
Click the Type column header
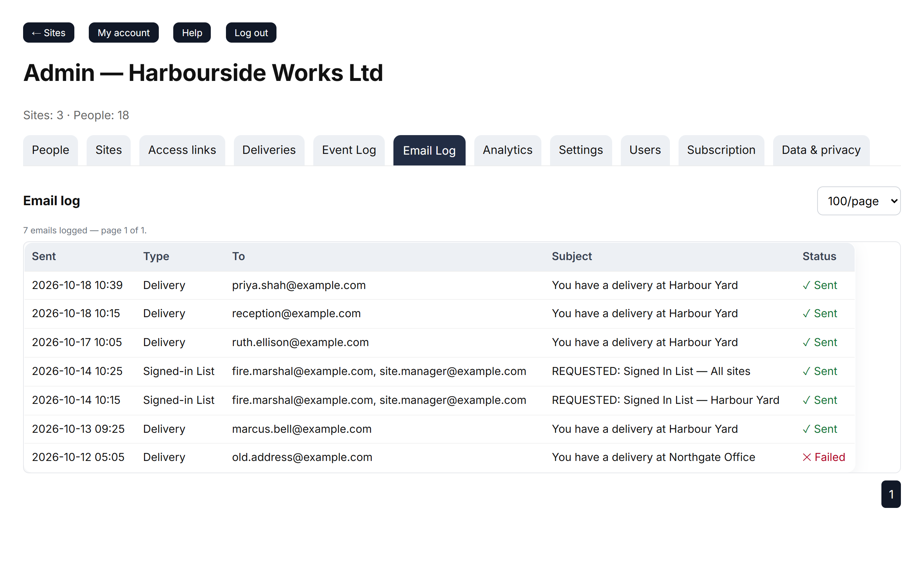pos(156,256)
